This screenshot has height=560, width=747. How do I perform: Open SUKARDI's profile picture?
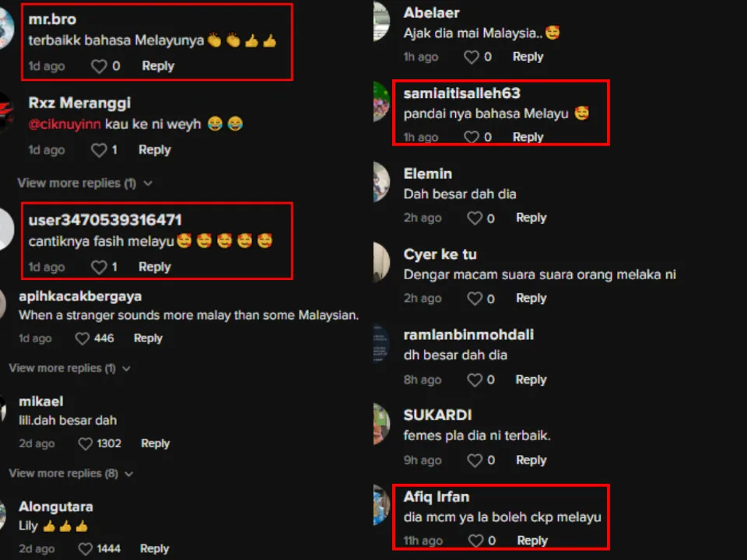[381, 424]
